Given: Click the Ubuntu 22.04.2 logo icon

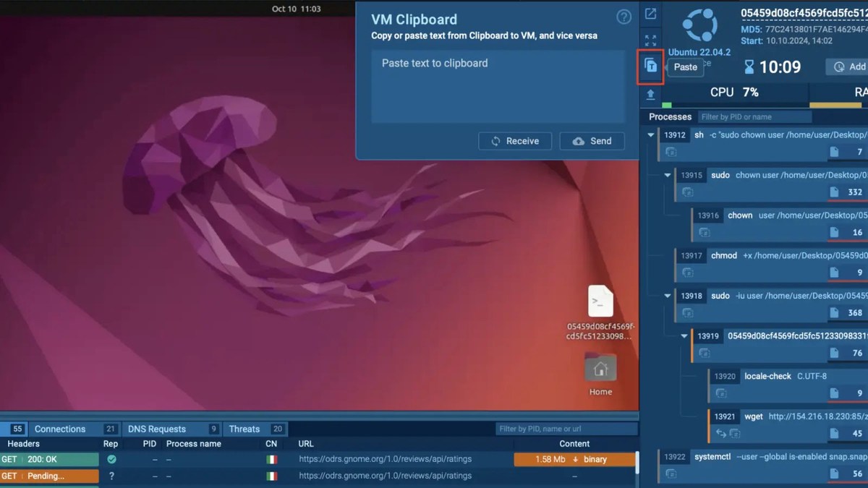Looking at the screenshot, I should (699, 23).
